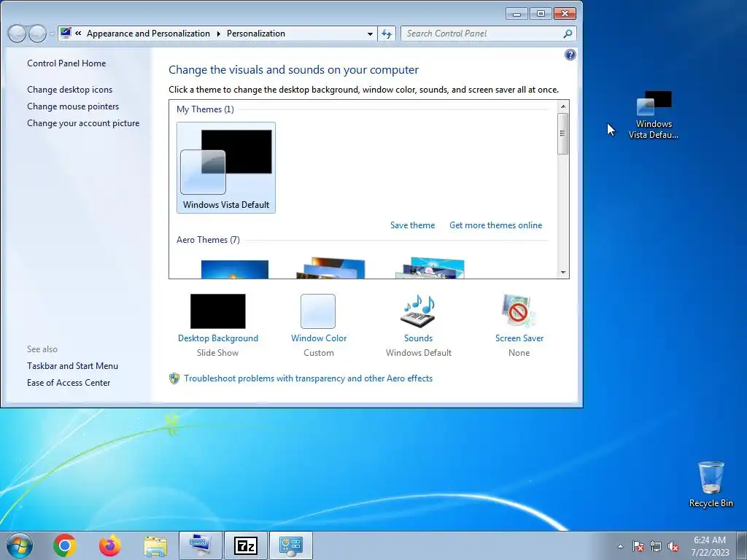
Task: Open the on-screen keyboard taskbar item
Action: click(200, 545)
